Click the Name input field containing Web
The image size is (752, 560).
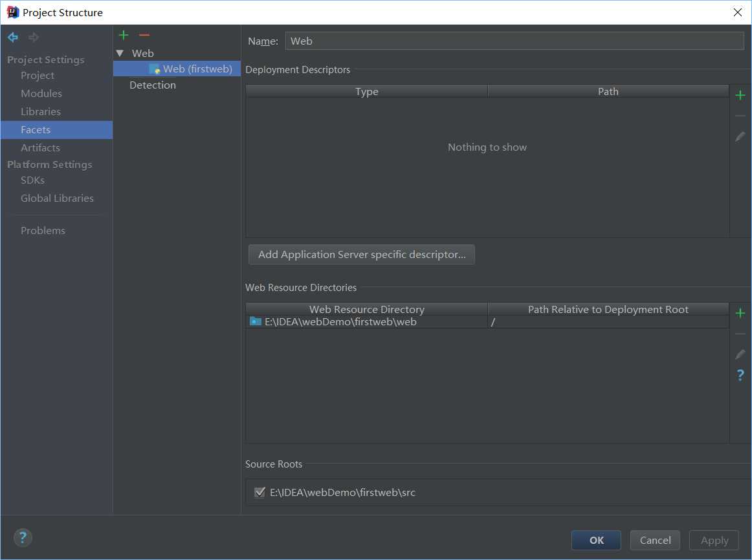click(514, 41)
